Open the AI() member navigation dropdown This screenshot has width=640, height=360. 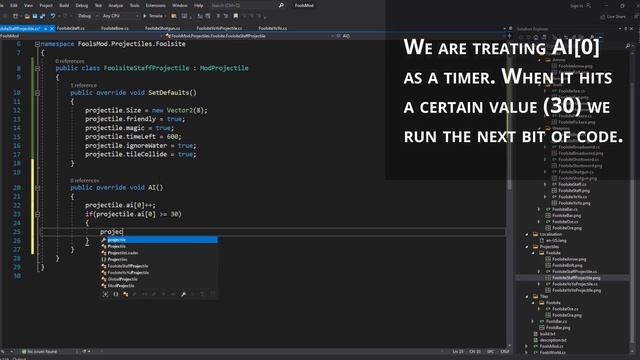(420, 36)
